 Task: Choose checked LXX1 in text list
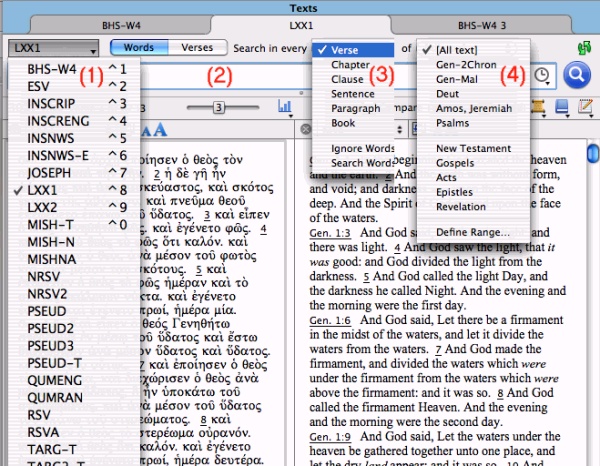[x=74, y=190]
